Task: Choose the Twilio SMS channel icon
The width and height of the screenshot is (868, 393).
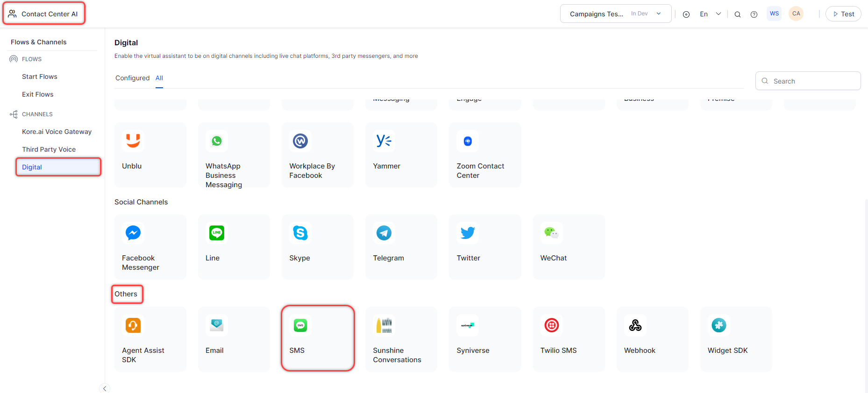Action: click(551, 325)
